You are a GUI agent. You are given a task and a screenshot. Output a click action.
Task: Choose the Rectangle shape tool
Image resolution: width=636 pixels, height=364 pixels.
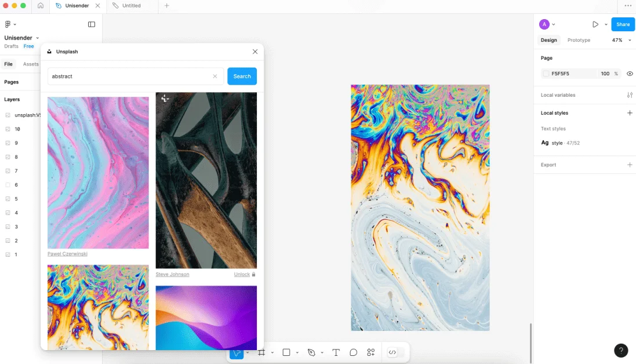click(286, 352)
